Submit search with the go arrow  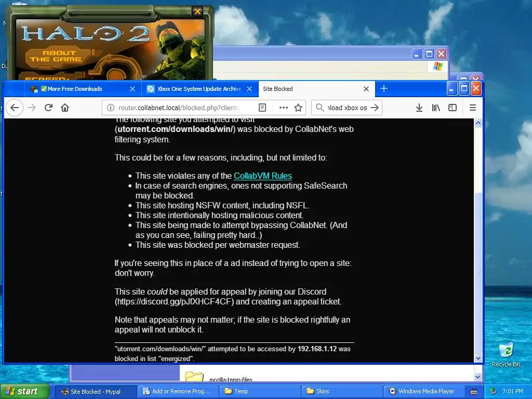pyautogui.click(x=375, y=108)
